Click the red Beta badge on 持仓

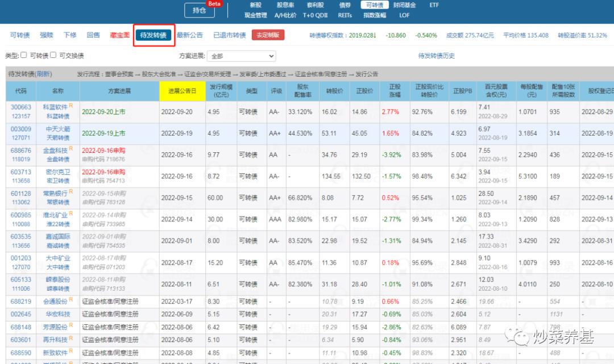point(214,3)
